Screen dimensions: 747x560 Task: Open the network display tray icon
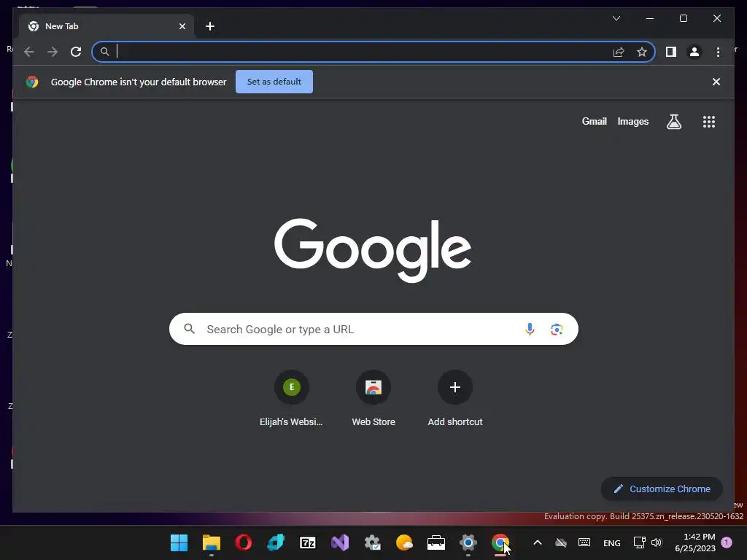pyautogui.click(x=639, y=542)
